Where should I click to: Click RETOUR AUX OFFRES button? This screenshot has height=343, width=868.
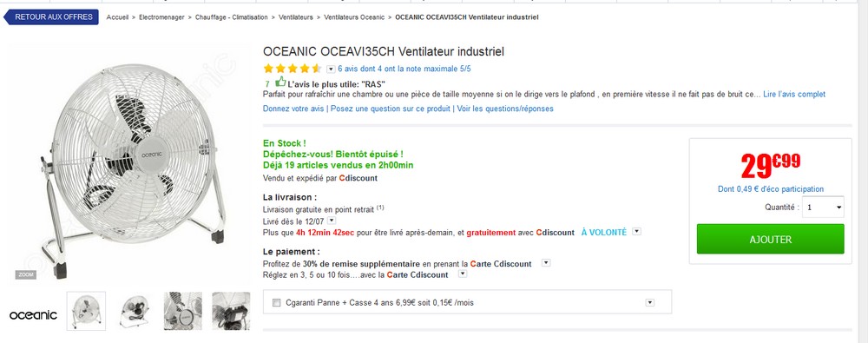pos(51,17)
